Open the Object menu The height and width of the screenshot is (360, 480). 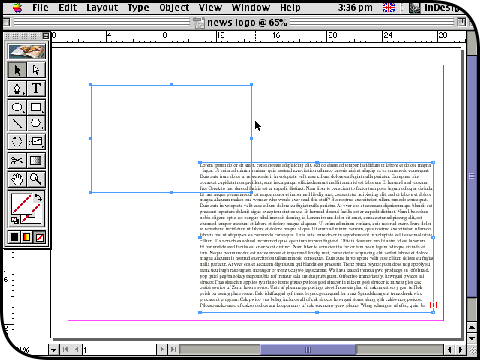click(174, 7)
